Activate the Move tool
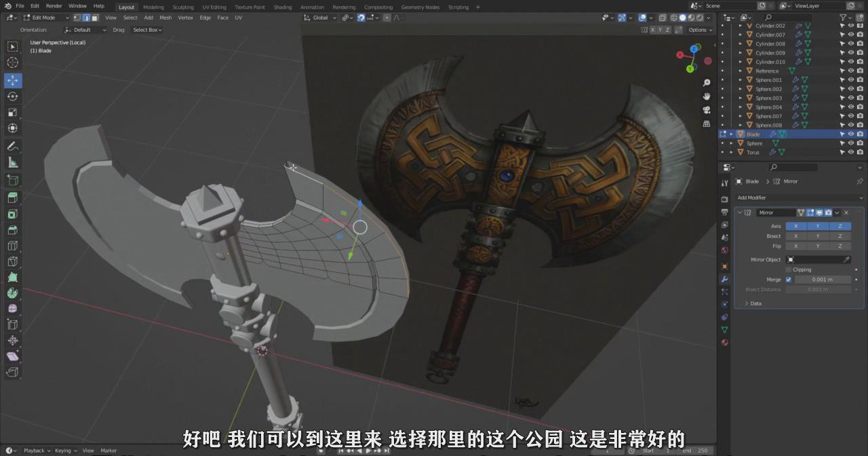 13,80
